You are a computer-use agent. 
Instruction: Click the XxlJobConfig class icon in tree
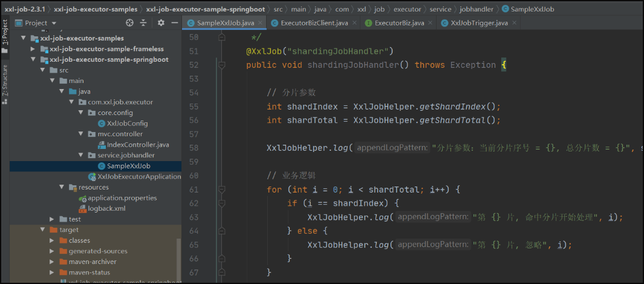coord(102,124)
